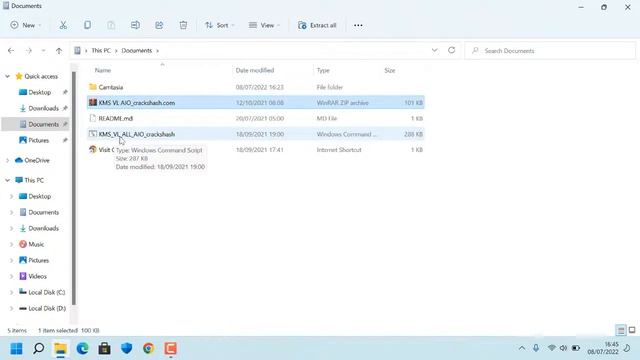Click the microphone tray icon
640x360 pixels.
pyautogui.click(x=536, y=348)
